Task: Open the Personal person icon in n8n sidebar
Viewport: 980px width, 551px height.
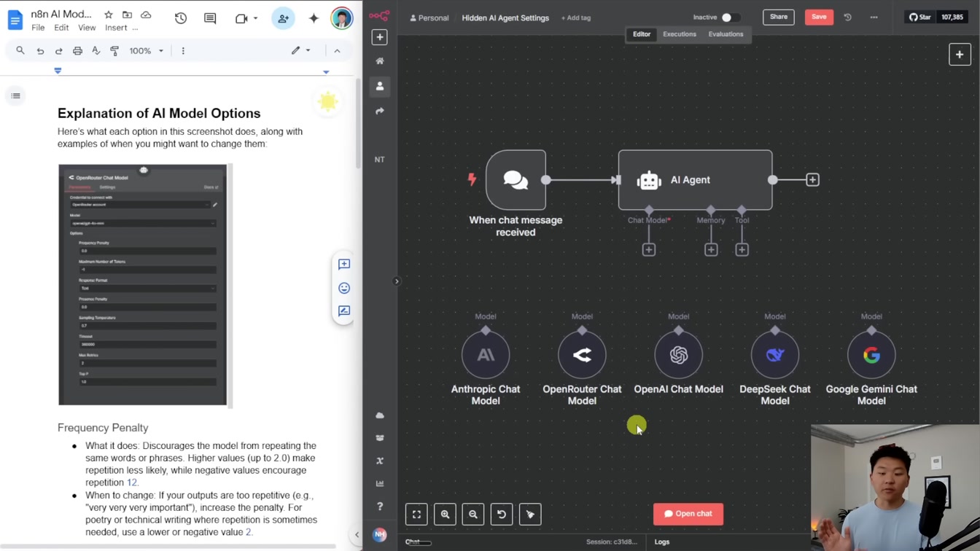Action: pos(380,86)
